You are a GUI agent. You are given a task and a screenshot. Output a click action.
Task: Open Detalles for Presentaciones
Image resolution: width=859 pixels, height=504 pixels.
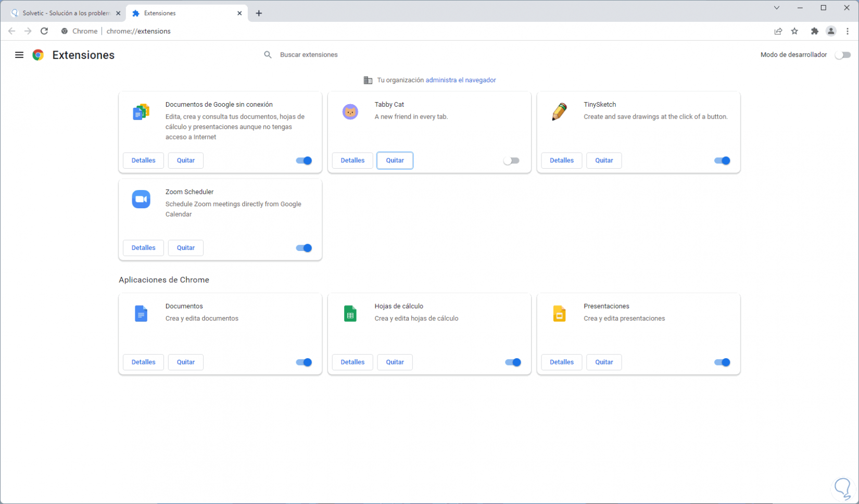pos(562,362)
